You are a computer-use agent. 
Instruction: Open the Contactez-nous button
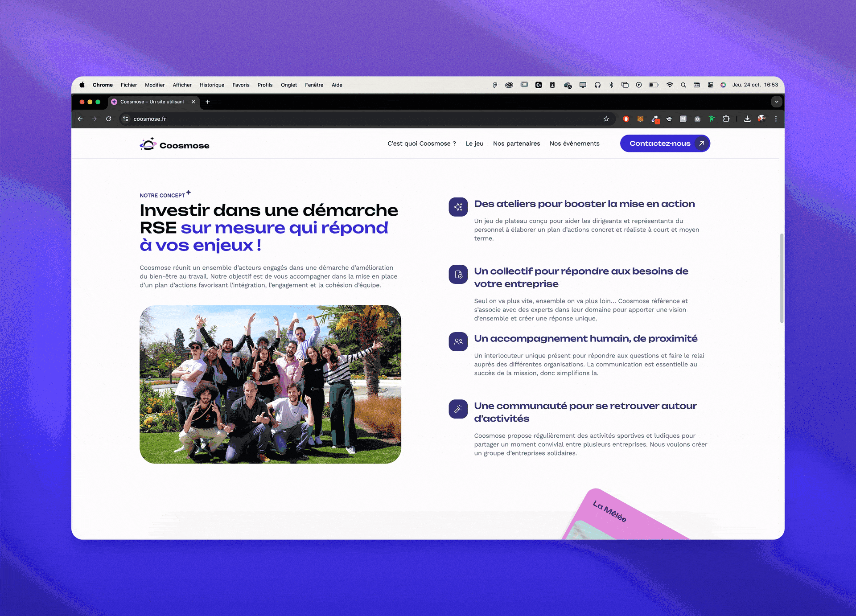665,144
